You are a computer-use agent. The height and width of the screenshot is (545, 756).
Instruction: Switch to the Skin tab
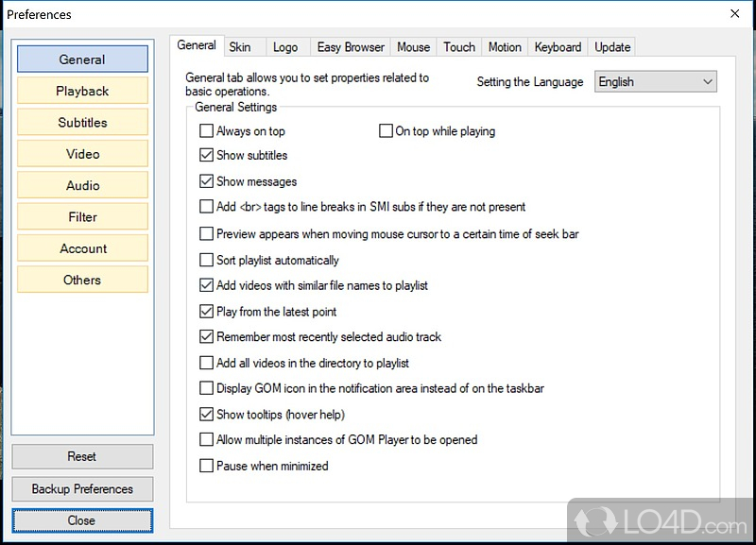point(240,47)
